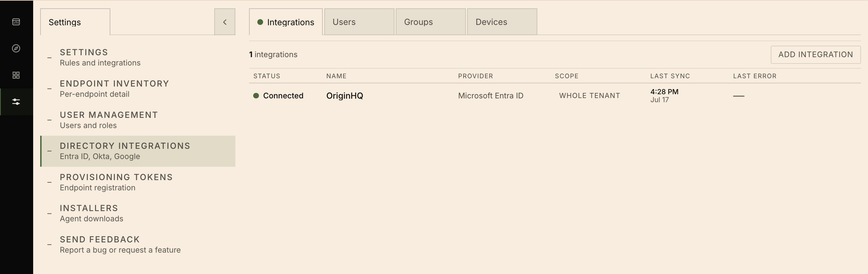The height and width of the screenshot is (274, 868).
Task: Select Directory Integrations menu item
Action: 138,151
